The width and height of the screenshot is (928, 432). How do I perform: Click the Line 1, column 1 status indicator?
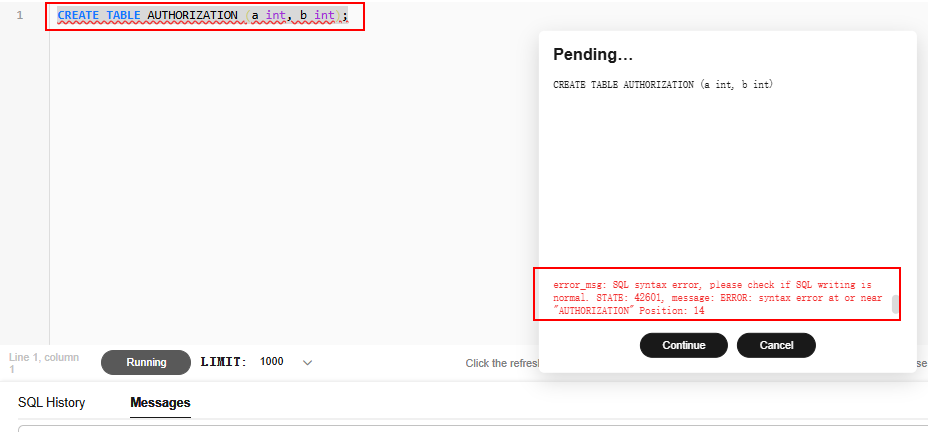pyautogui.click(x=44, y=363)
